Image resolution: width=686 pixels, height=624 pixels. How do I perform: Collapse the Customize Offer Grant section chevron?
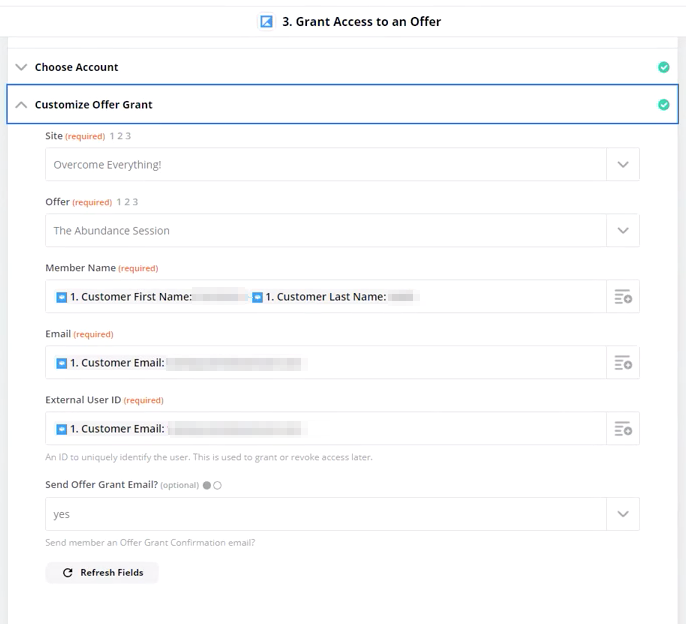click(21, 105)
